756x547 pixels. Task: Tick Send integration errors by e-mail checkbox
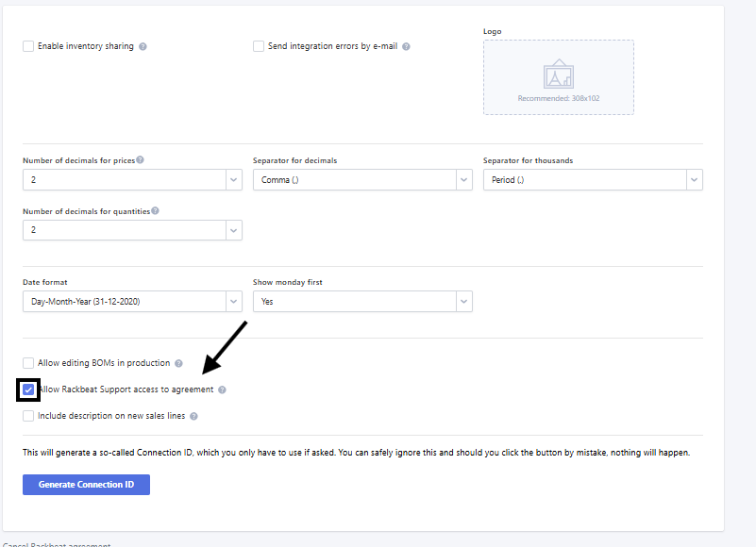(259, 46)
